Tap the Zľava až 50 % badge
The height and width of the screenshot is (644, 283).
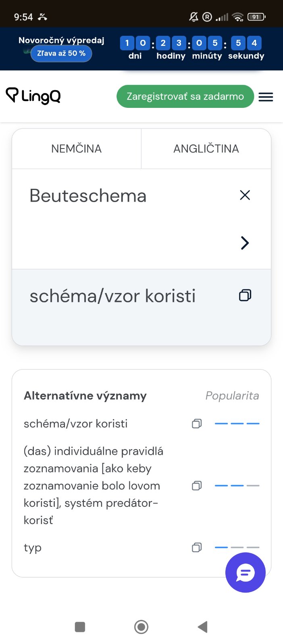[x=61, y=54]
